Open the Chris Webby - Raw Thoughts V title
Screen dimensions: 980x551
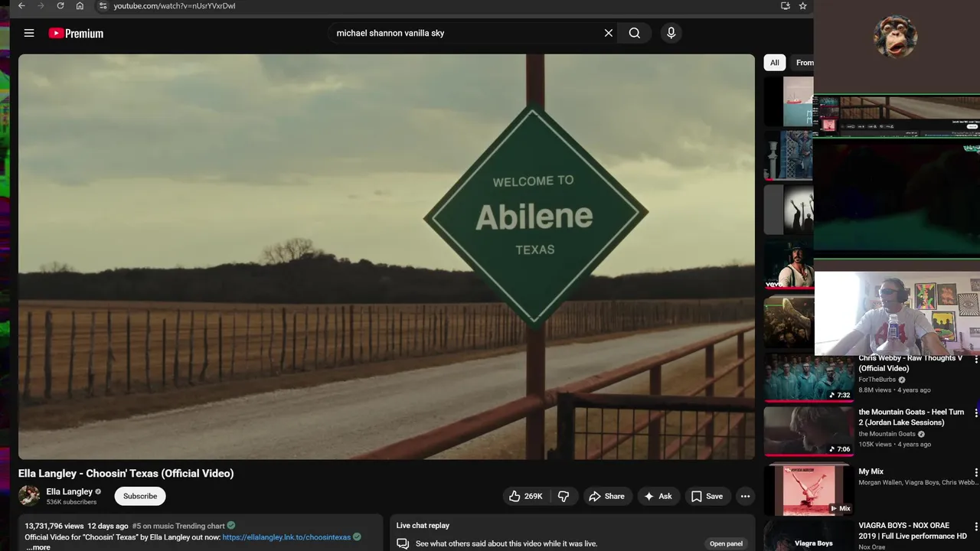[x=910, y=363]
